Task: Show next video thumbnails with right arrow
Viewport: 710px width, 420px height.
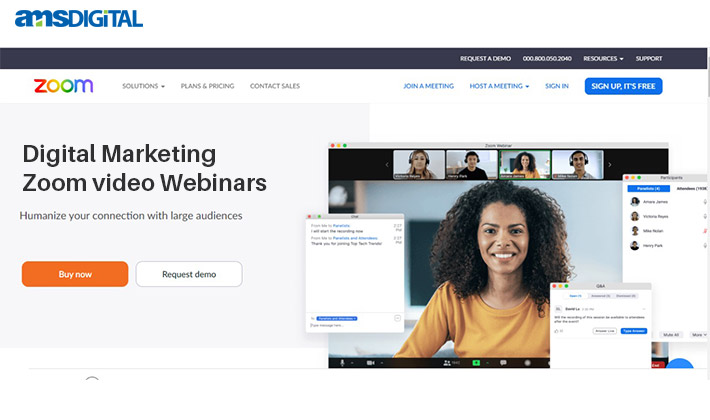Action: [610, 165]
